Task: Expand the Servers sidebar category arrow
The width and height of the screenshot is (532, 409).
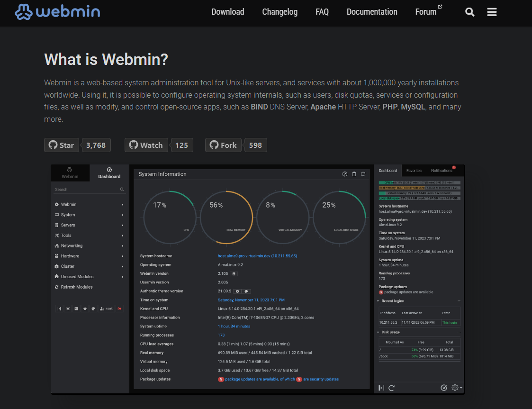Action: pyautogui.click(x=123, y=225)
